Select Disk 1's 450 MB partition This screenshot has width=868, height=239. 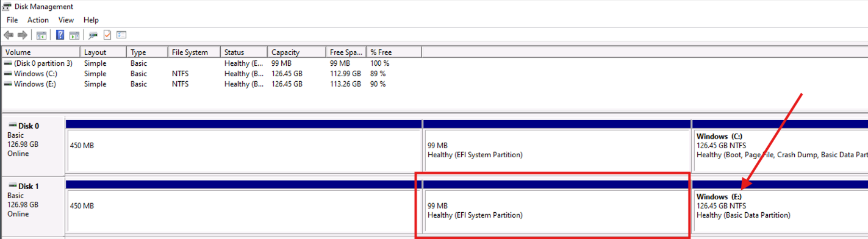244,206
